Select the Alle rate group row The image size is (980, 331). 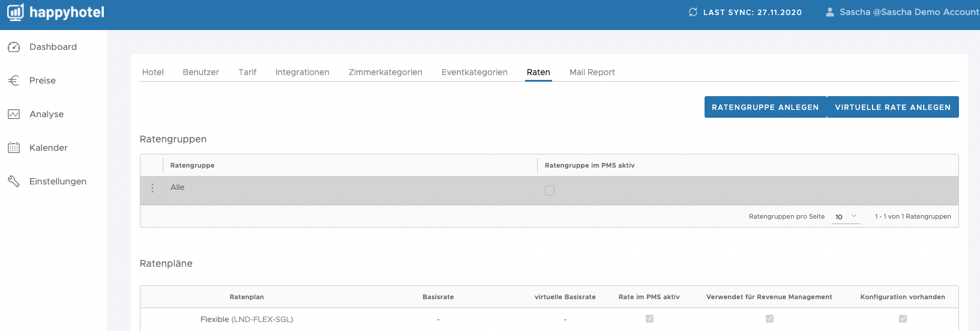[549, 190]
